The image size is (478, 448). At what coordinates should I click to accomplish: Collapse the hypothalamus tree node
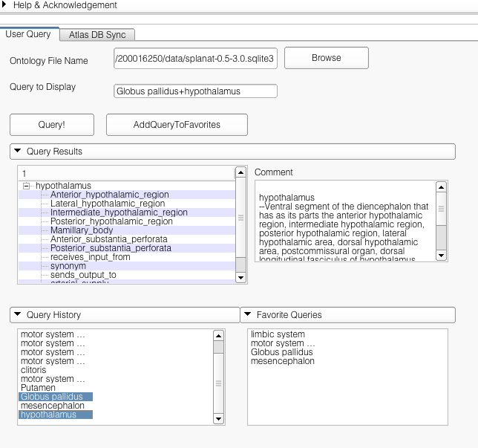pos(27,186)
